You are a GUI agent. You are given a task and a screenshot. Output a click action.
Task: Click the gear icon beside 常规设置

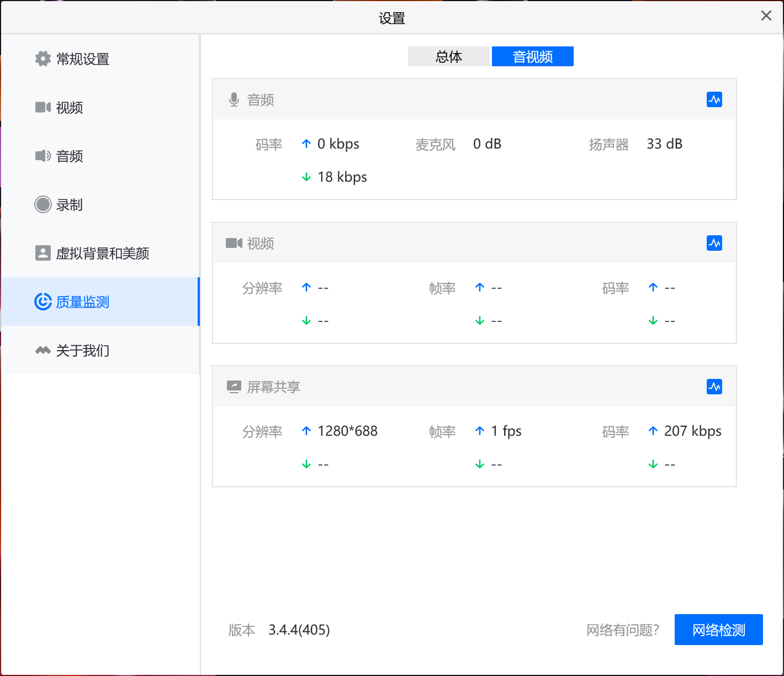click(43, 59)
